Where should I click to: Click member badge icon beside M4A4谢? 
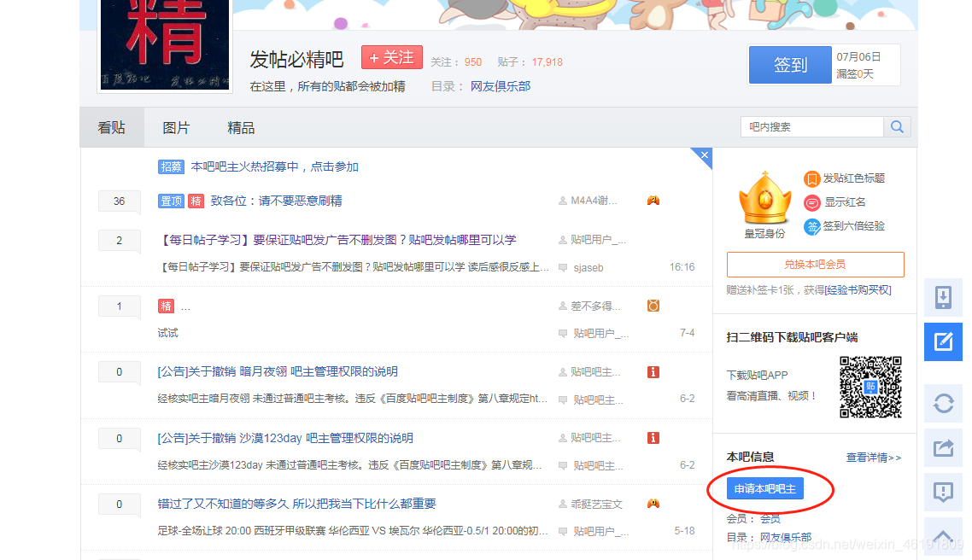coord(653,201)
